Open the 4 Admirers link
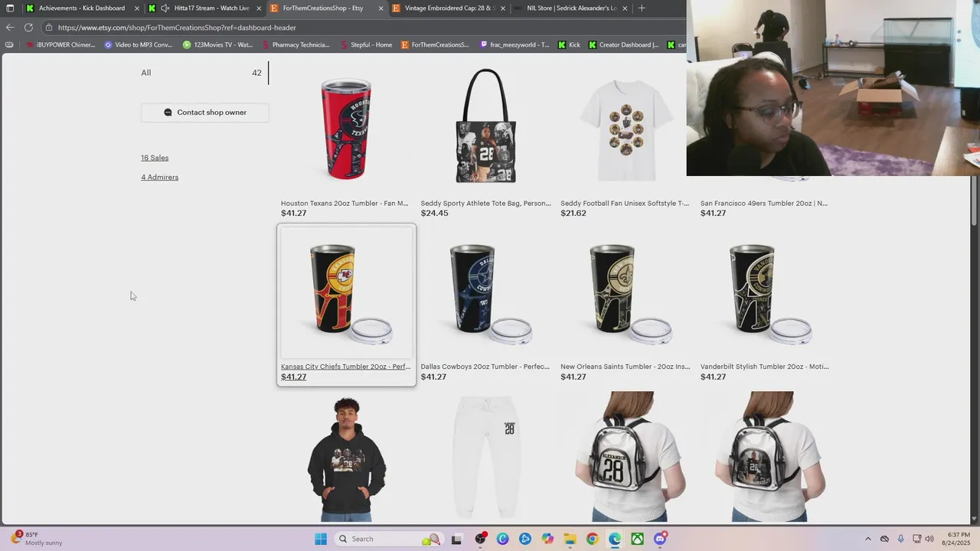 159,177
